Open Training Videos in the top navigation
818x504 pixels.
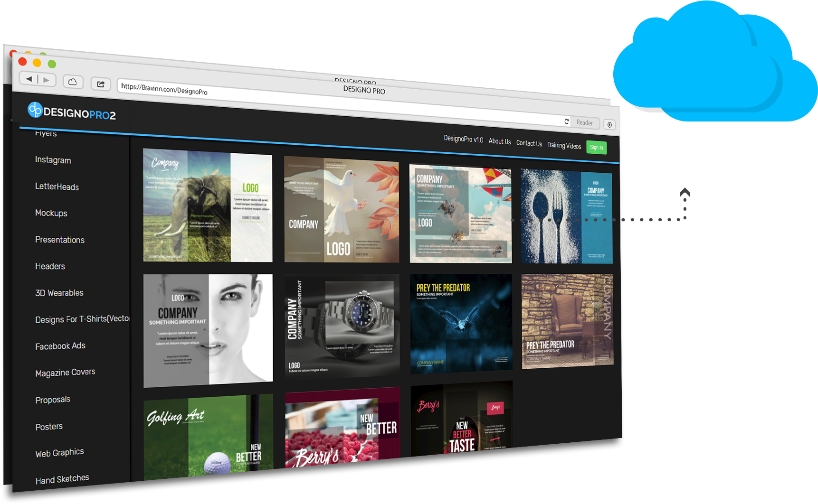[x=564, y=146]
